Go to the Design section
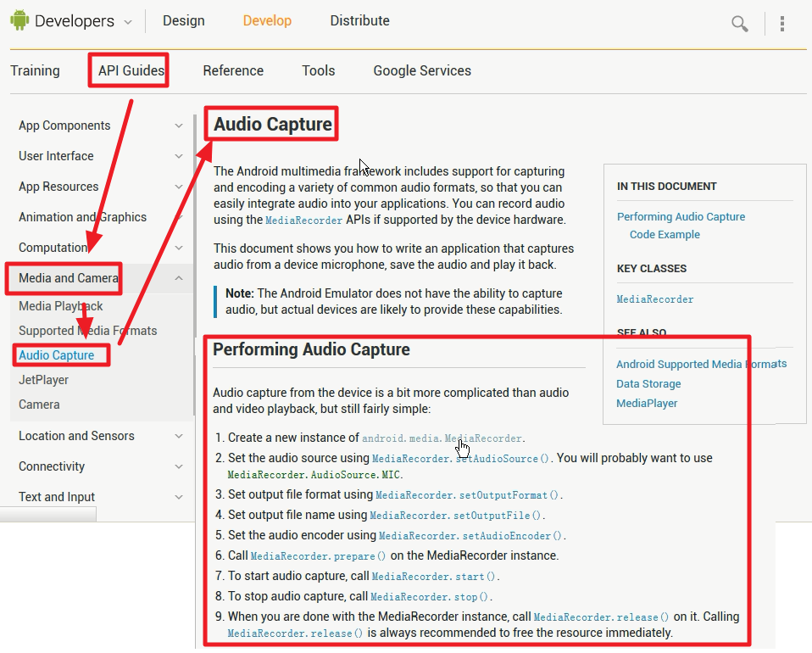 (184, 20)
